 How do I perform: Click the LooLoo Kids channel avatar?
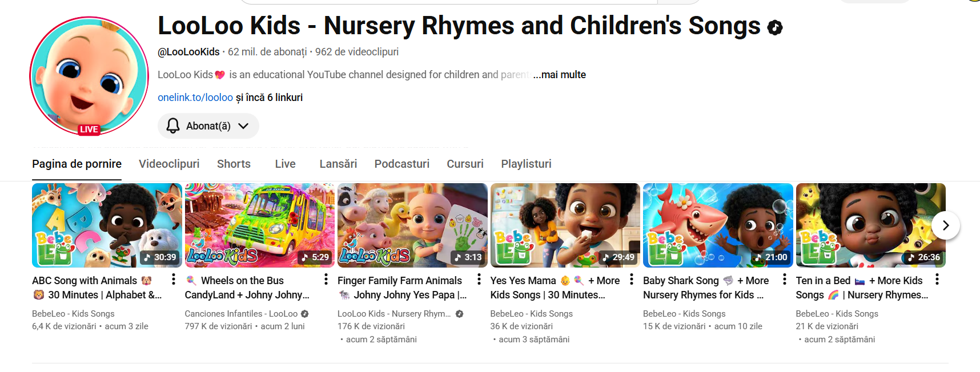[x=89, y=76]
